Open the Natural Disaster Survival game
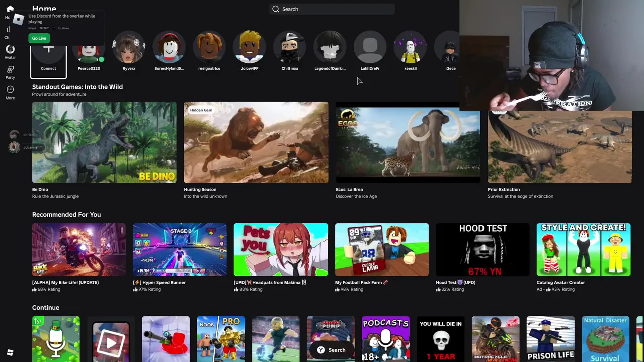 pos(605,339)
